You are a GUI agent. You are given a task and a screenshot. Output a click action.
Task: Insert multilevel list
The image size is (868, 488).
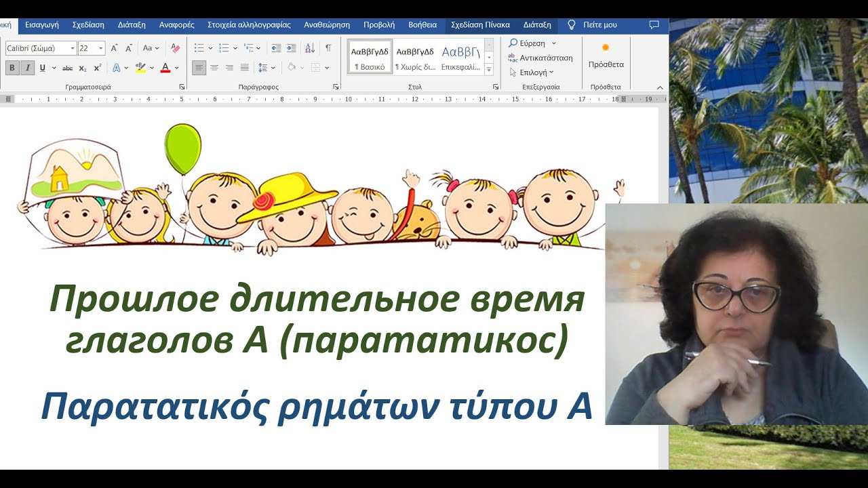[x=249, y=48]
